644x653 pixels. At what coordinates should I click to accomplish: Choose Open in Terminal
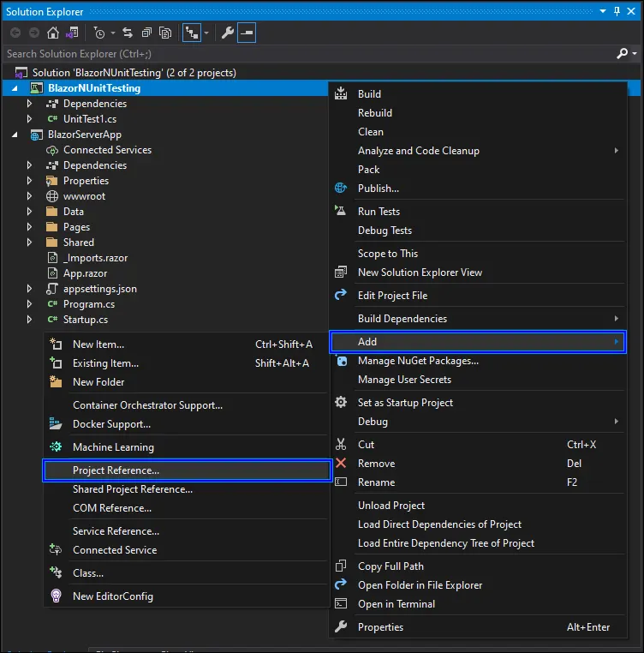click(x=478, y=604)
